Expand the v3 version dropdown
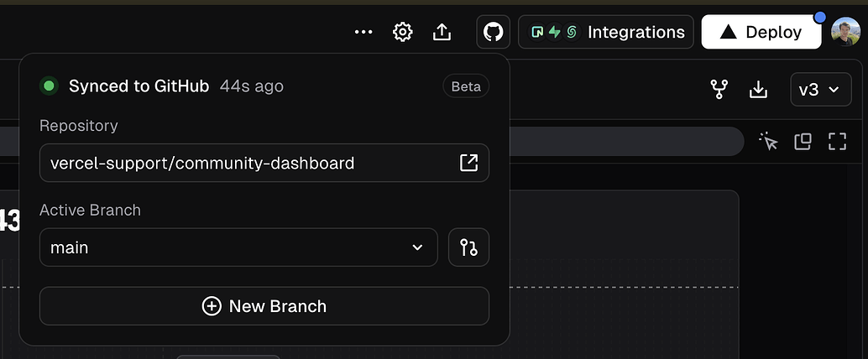 [820, 89]
